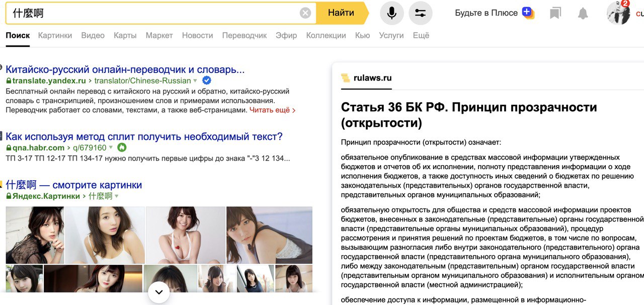
Task: Click the rulaws.ru site name in the panel
Action: [373, 78]
